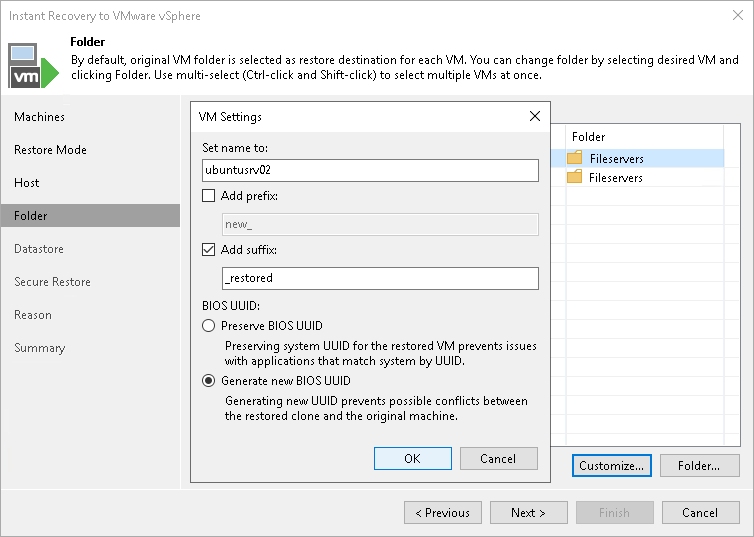
Task: Go to the Reason wizard step
Action: 33,315
